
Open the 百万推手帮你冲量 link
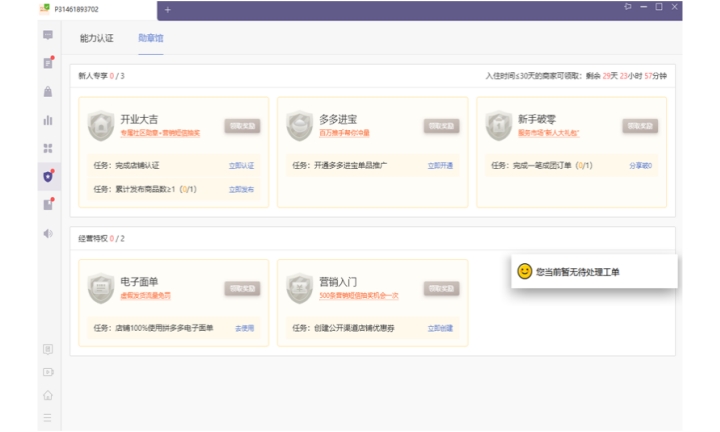pyautogui.click(x=344, y=133)
